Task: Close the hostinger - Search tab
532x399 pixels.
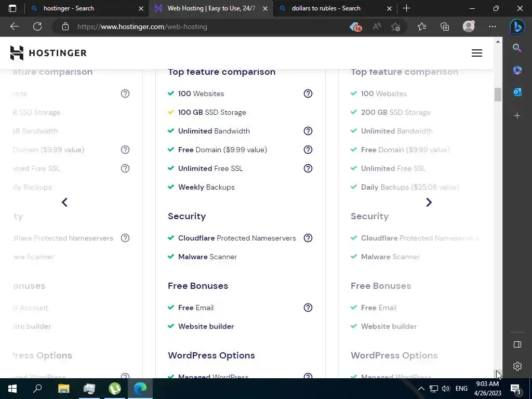Action: coord(141,8)
